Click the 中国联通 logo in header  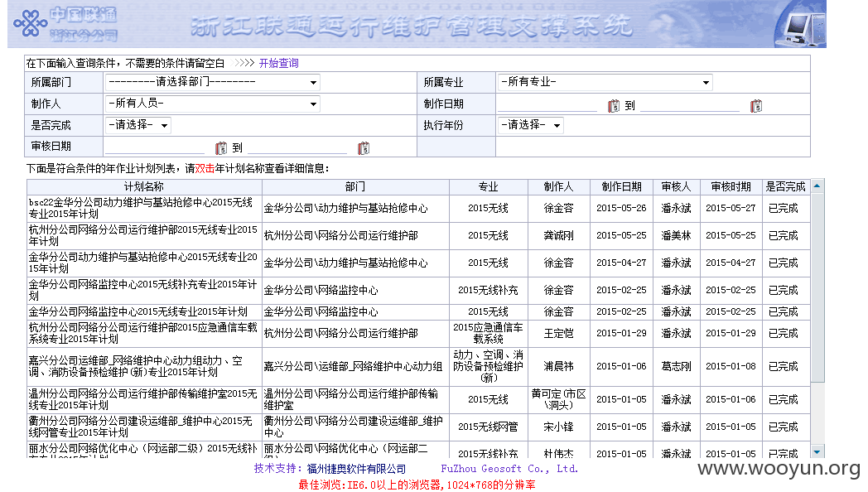point(65,24)
